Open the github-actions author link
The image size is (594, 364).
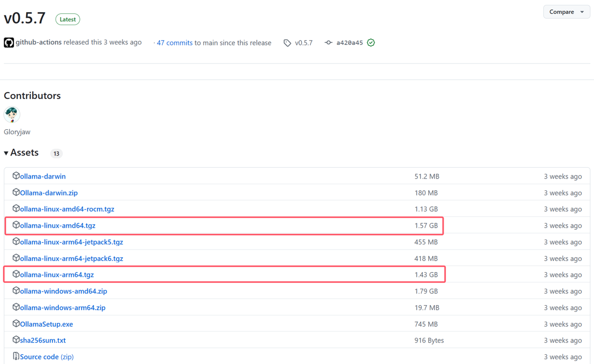39,42
